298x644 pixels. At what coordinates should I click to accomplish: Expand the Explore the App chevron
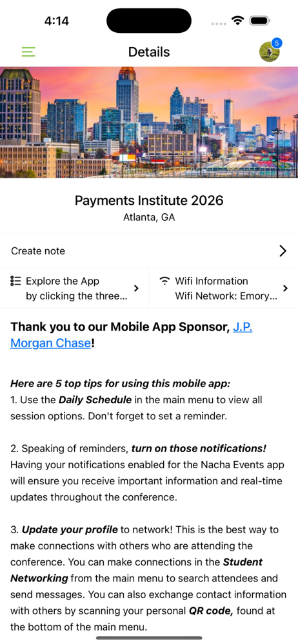(x=137, y=289)
